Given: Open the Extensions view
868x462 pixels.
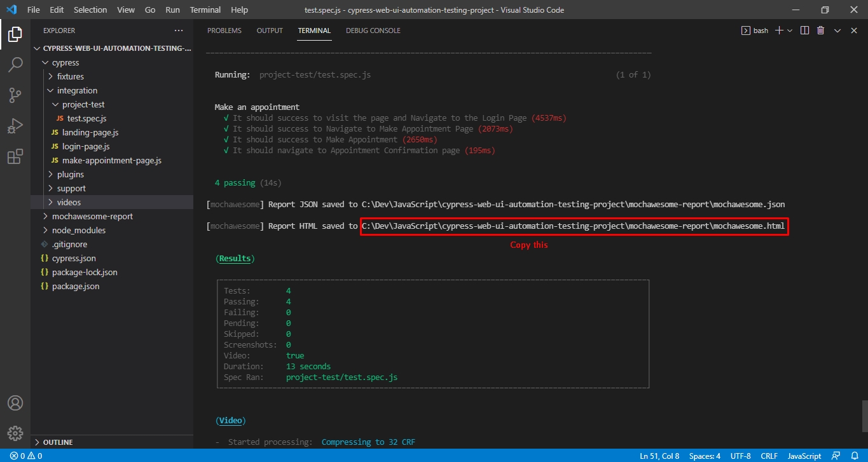Looking at the screenshot, I should (x=15, y=156).
